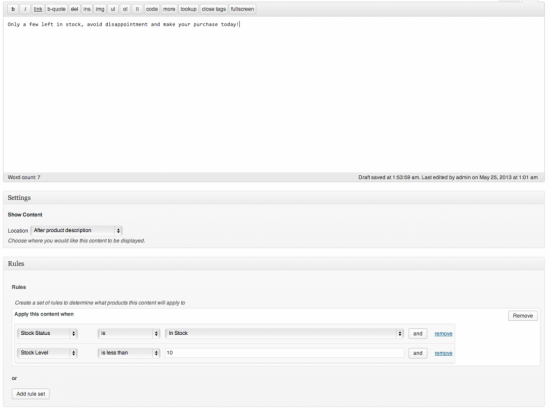Toggle bold with the b button
The width and height of the screenshot is (550, 410).
click(x=13, y=9)
